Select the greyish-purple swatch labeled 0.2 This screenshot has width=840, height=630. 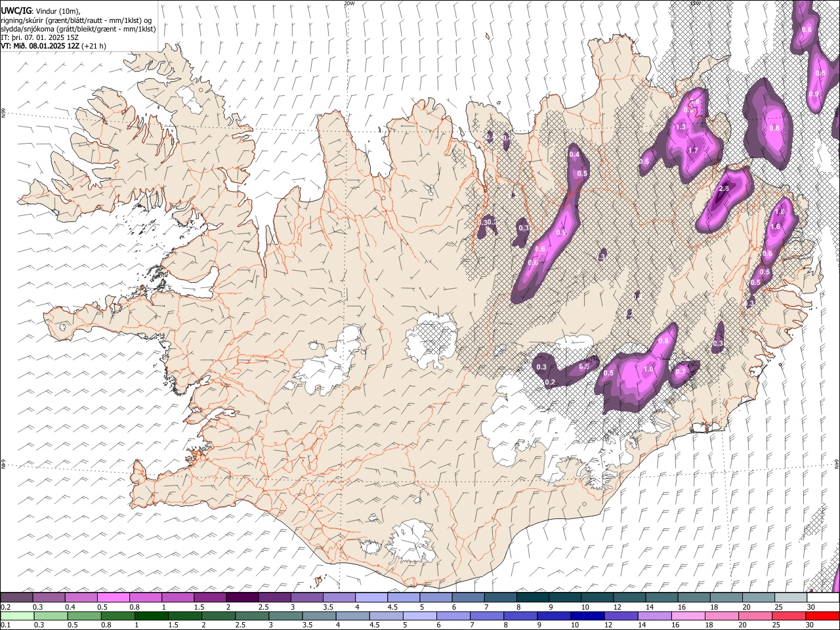[x=16, y=598]
